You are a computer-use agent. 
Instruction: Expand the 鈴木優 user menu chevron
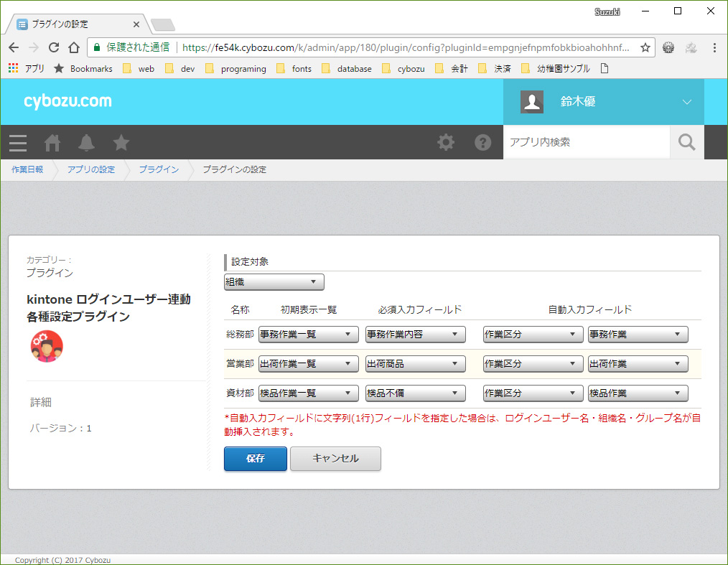click(x=686, y=102)
